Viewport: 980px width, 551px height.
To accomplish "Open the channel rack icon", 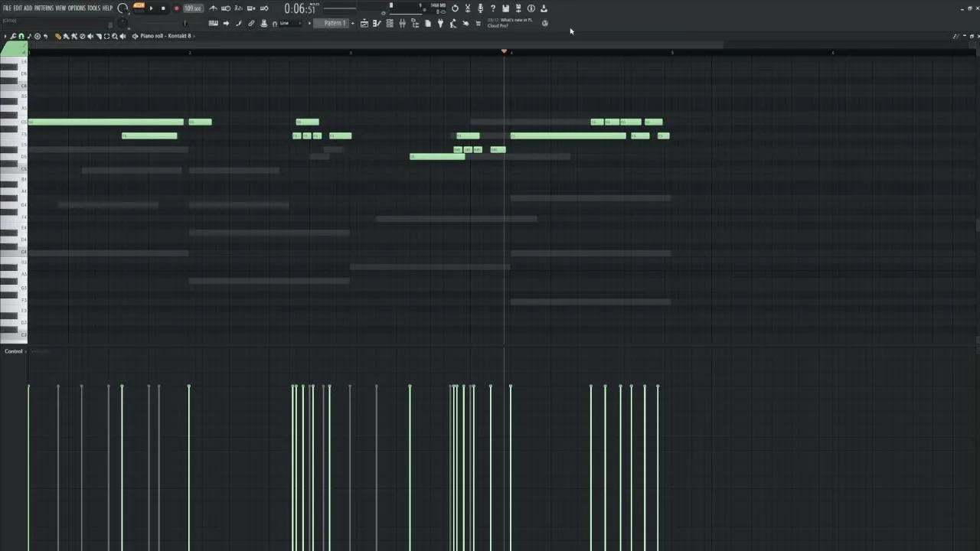I will [390, 24].
